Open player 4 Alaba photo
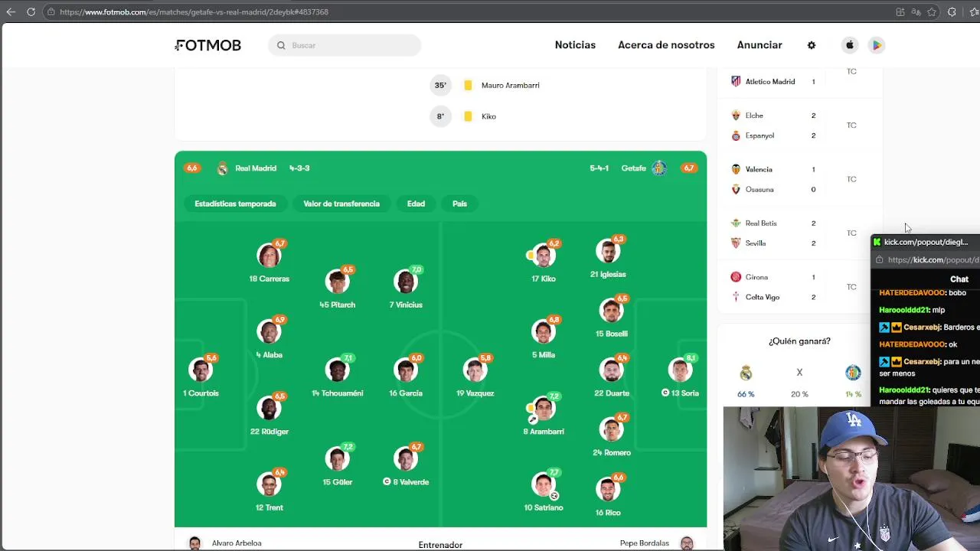The image size is (980, 551). pyautogui.click(x=269, y=332)
